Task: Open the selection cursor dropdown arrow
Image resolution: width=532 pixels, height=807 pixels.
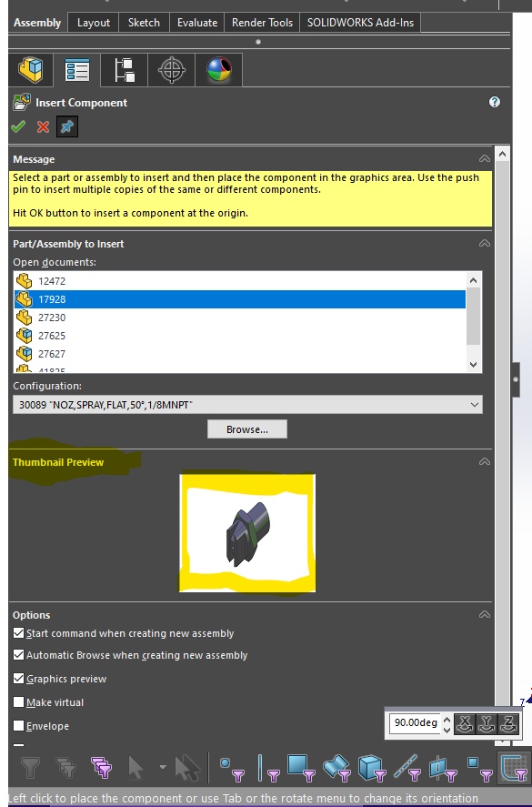Action: [x=163, y=767]
